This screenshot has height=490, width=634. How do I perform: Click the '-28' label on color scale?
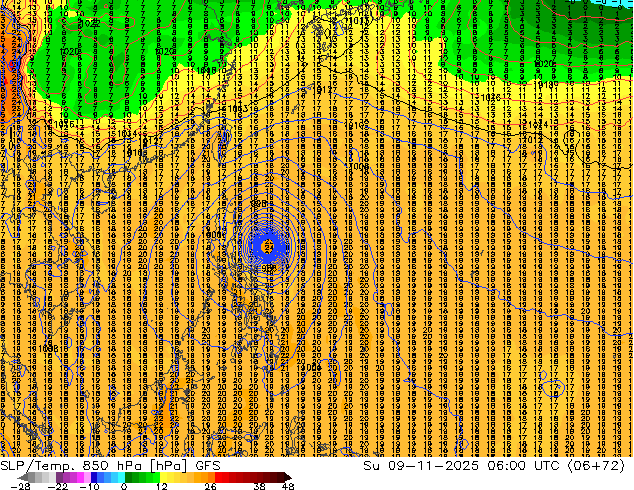point(20,486)
